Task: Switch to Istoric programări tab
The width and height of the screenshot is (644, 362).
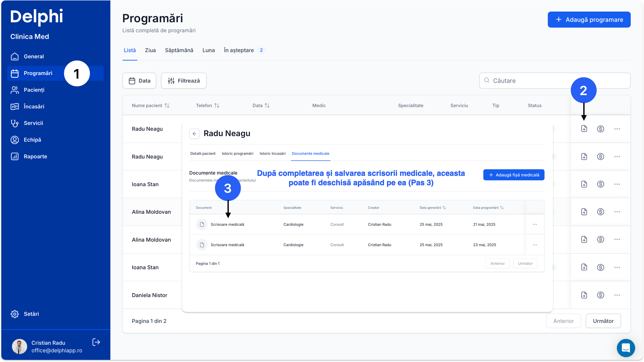Action: [x=237, y=153]
